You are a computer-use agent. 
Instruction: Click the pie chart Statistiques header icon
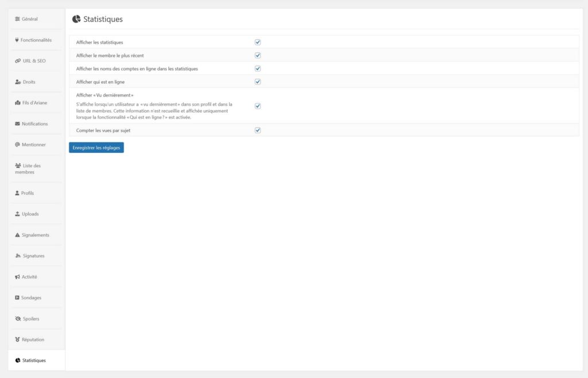click(x=75, y=18)
